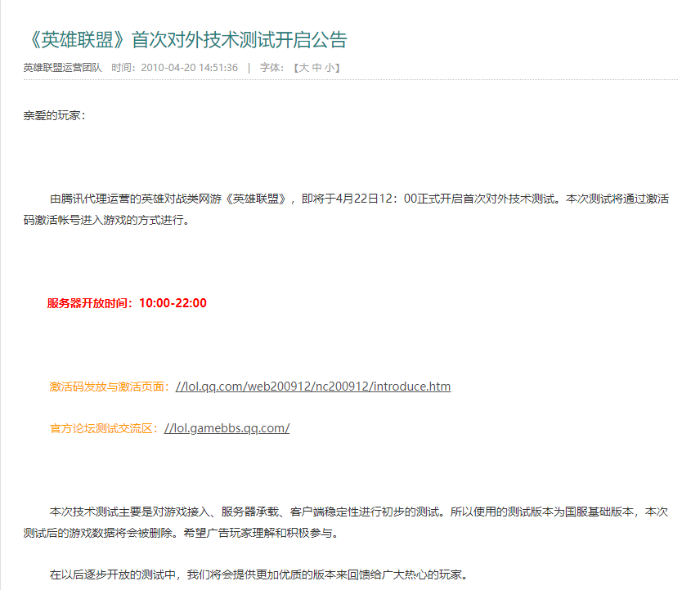This screenshot has height=590, width=700.
Task: Click the sentence 在以后逐步开放的测试中
Action: (x=259, y=574)
